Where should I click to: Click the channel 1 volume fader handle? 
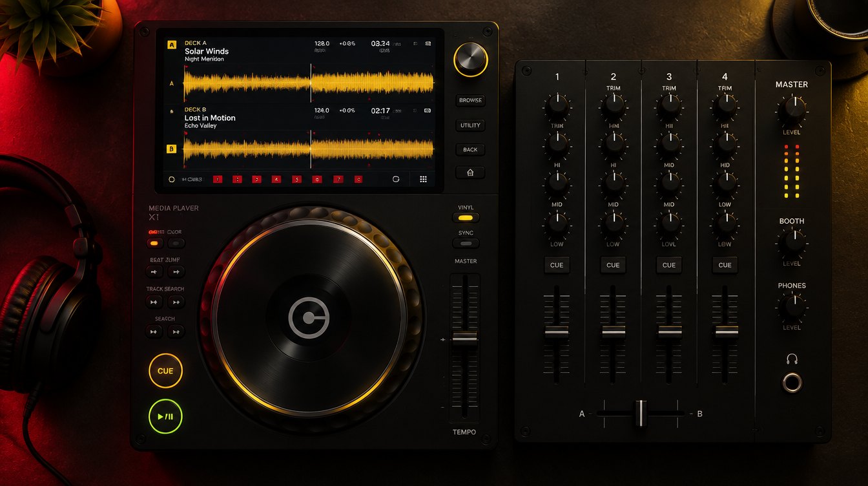(x=557, y=332)
